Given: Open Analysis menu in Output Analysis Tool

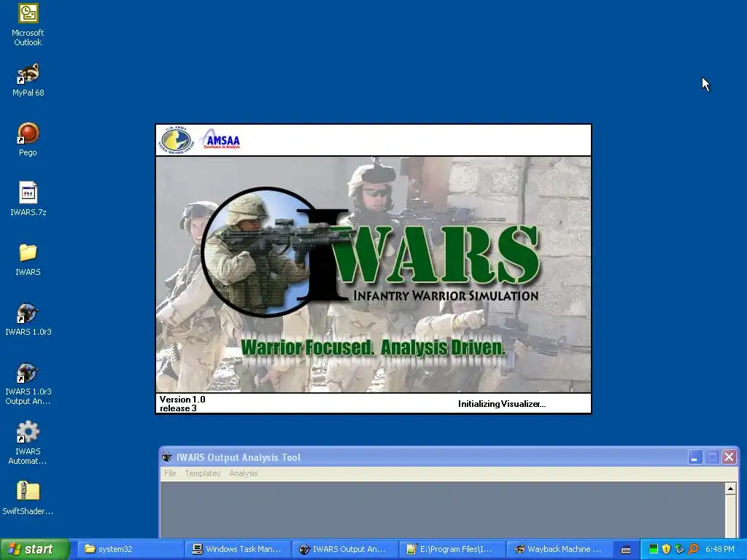Looking at the screenshot, I should [x=244, y=473].
